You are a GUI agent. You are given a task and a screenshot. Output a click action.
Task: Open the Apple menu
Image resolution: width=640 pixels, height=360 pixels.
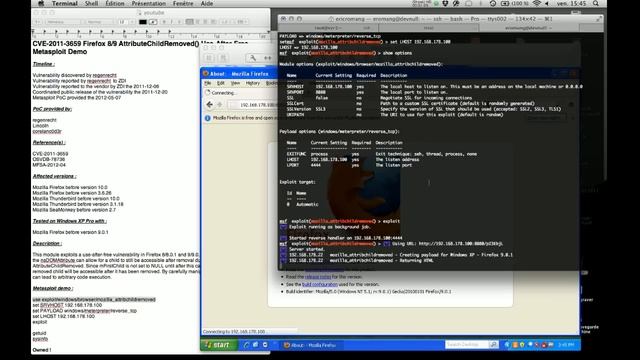(x=41, y=4)
